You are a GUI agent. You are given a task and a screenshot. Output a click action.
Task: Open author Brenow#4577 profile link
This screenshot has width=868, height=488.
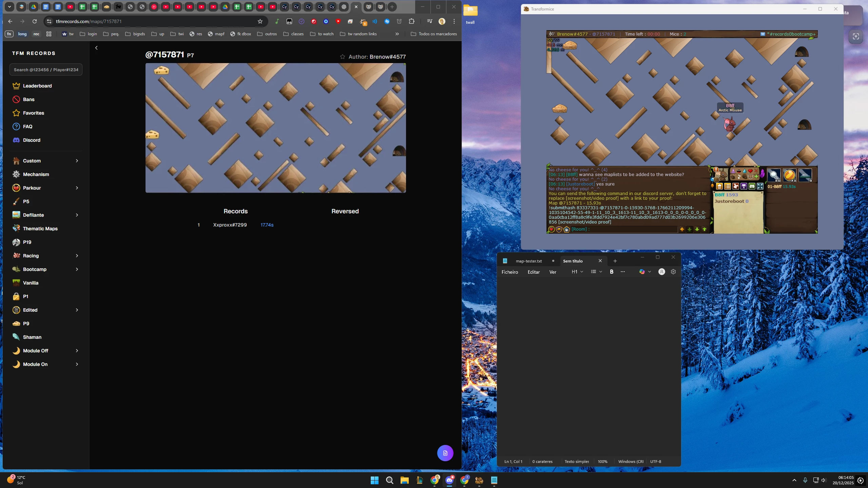[387, 57]
